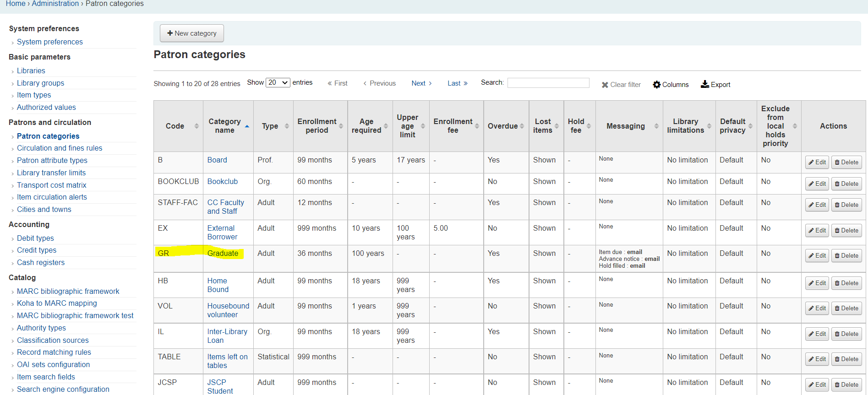Image resolution: width=868 pixels, height=395 pixels.
Task: Open Credit types link
Action: [37, 250]
